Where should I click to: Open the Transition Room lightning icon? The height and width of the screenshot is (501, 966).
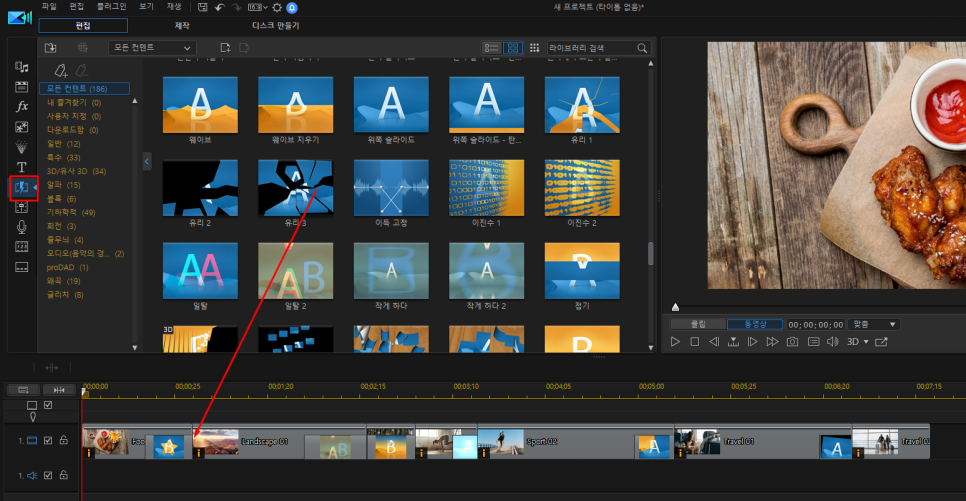[x=22, y=187]
